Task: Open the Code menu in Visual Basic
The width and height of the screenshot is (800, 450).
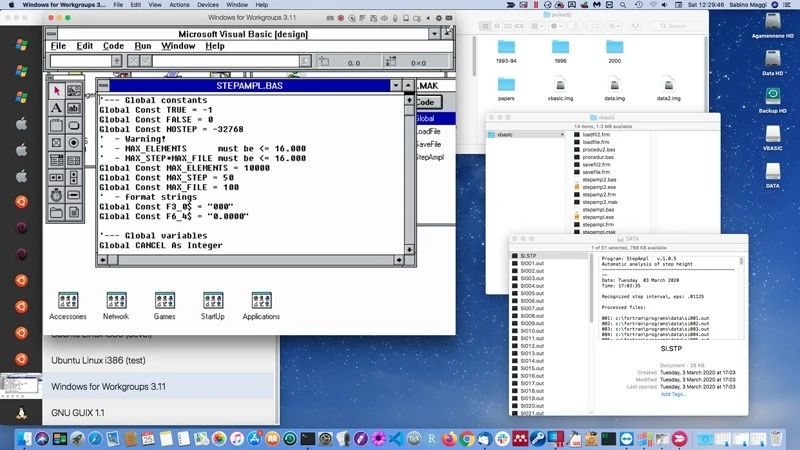Action: click(x=114, y=46)
